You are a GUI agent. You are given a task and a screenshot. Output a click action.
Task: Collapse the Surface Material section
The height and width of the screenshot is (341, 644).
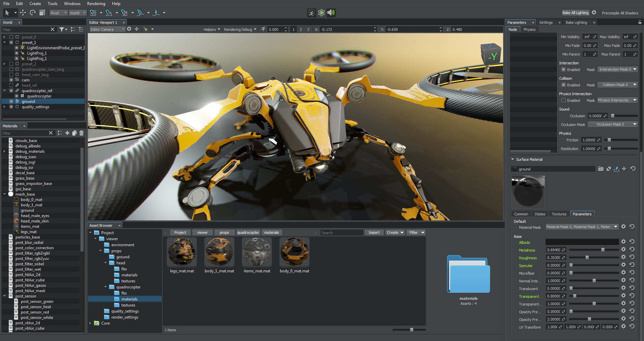tap(513, 159)
